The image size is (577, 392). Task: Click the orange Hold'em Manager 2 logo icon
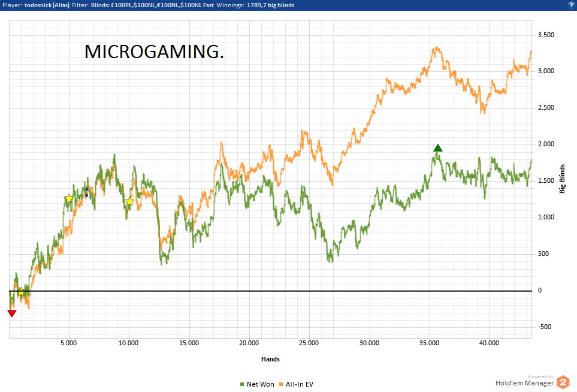[x=563, y=382]
